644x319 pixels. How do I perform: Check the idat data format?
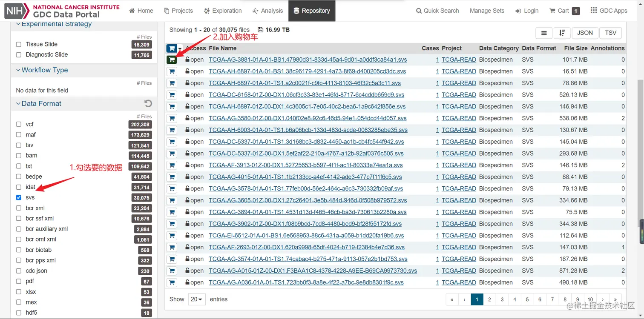pyautogui.click(x=19, y=187)
